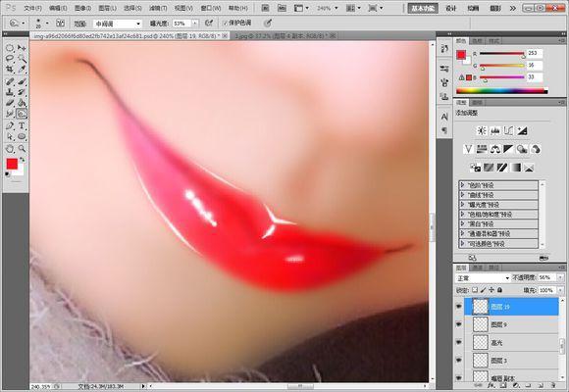Add a Vibrance adjustment

point(468,149)
